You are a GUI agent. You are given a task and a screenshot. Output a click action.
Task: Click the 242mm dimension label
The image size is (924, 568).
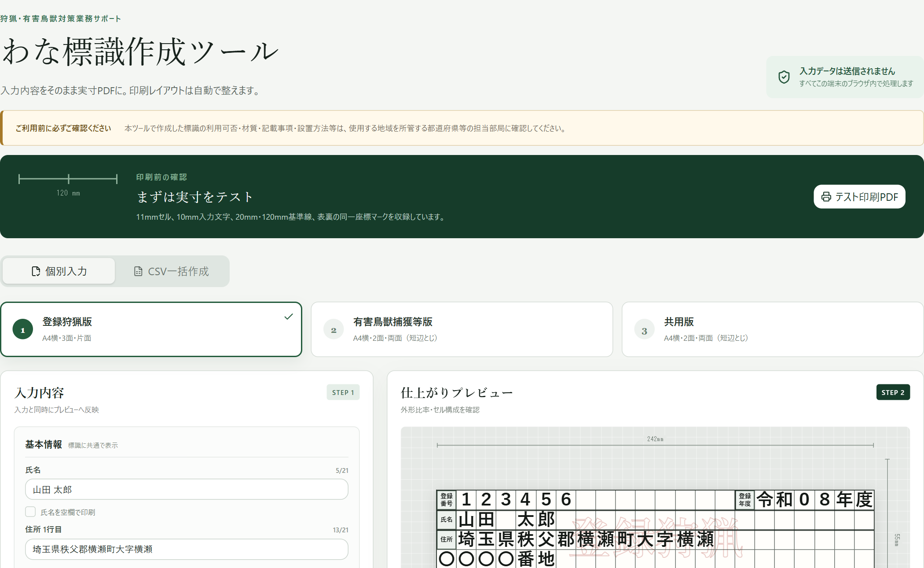pos(655,439)
